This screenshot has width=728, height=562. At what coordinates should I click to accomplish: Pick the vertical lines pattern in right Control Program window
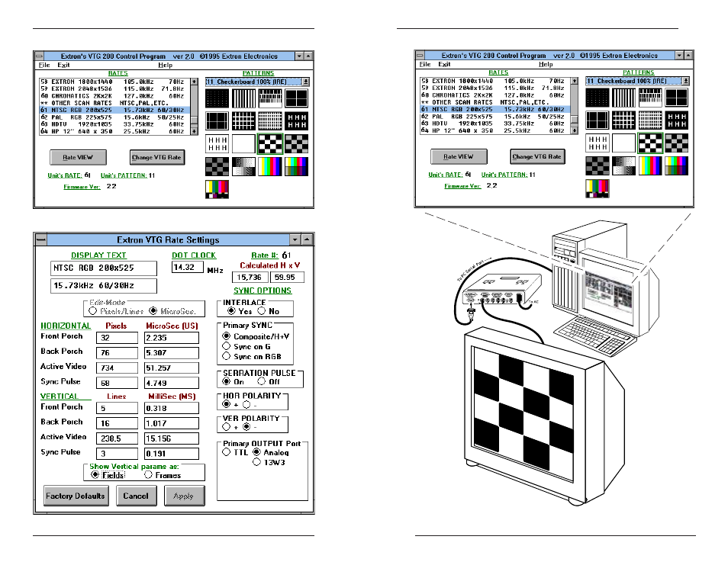coord(623,98)
